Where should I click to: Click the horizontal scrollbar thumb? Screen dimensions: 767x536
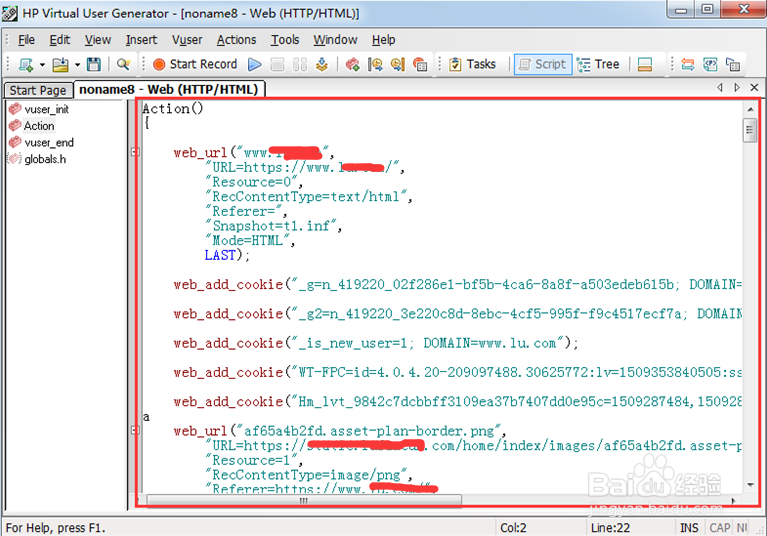[304, 500]
